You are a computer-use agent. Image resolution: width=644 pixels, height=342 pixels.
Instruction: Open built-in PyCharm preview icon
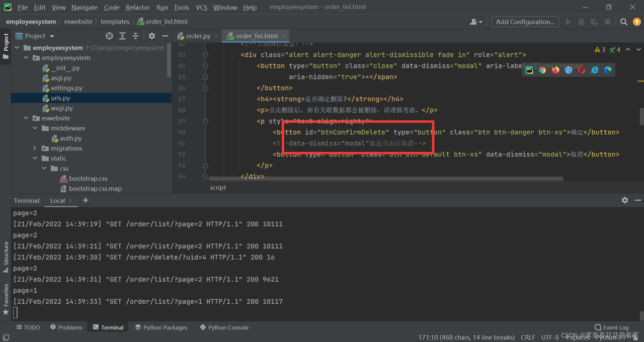tap(529, 70)
